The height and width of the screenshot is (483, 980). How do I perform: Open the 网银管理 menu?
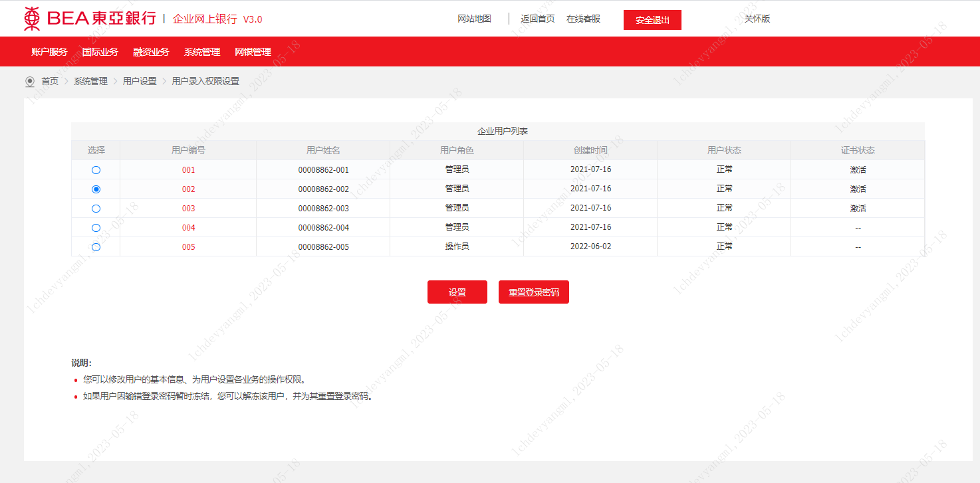253,52
